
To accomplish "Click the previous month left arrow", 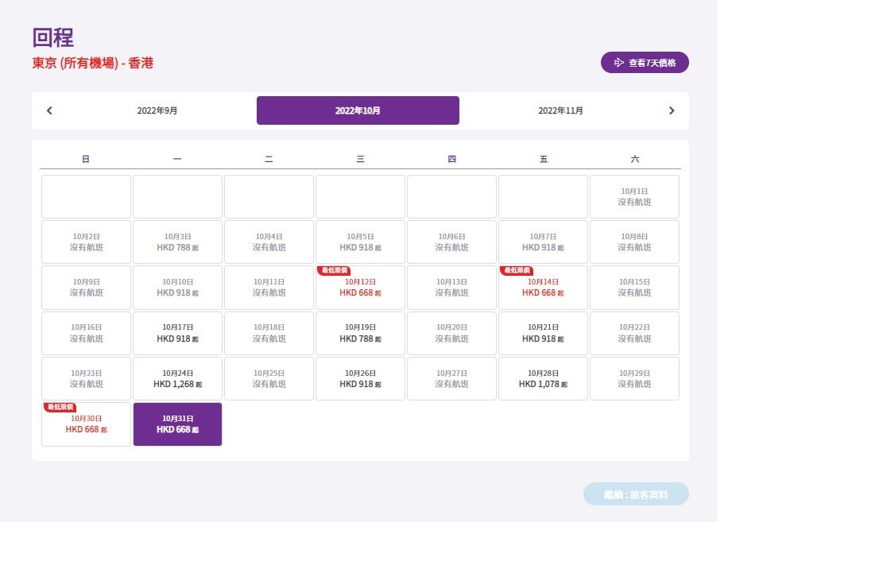I will pyautogui.click(x=49, y=110).
